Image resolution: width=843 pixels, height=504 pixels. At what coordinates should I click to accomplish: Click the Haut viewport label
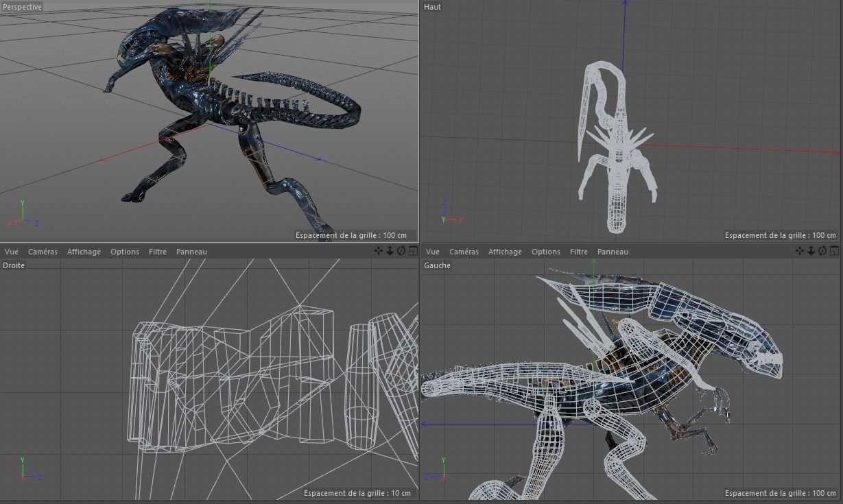433,7
